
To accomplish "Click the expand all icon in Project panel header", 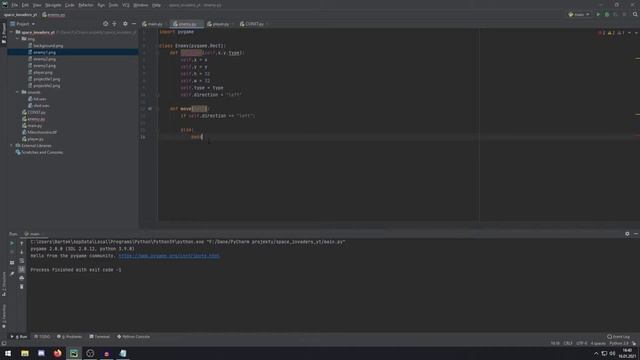I will click(x=115, y=24).
